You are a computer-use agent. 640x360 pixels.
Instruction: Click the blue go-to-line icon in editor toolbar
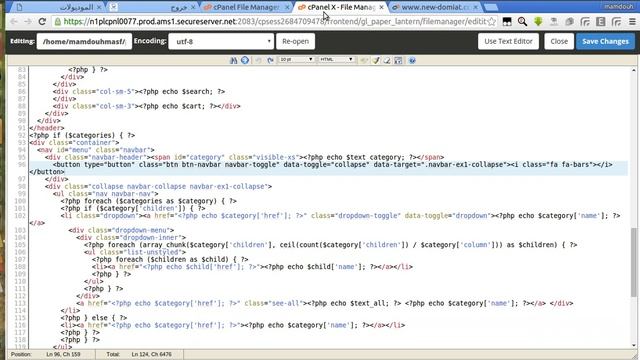[x=245, y=60]
